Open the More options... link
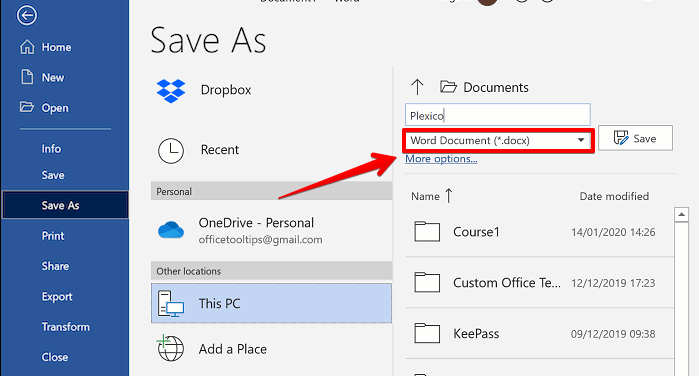This screenshot has height=376, width=699. [x=441, y=159]
